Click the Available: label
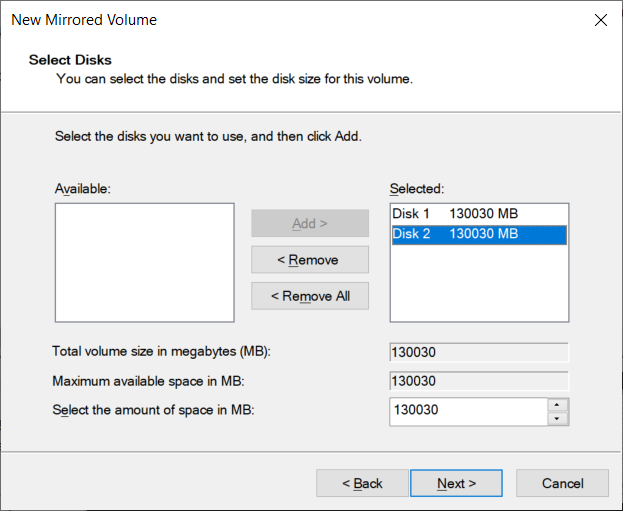Image resolution: width=623 pixels, height=511 pixels. tap(83, 189)
